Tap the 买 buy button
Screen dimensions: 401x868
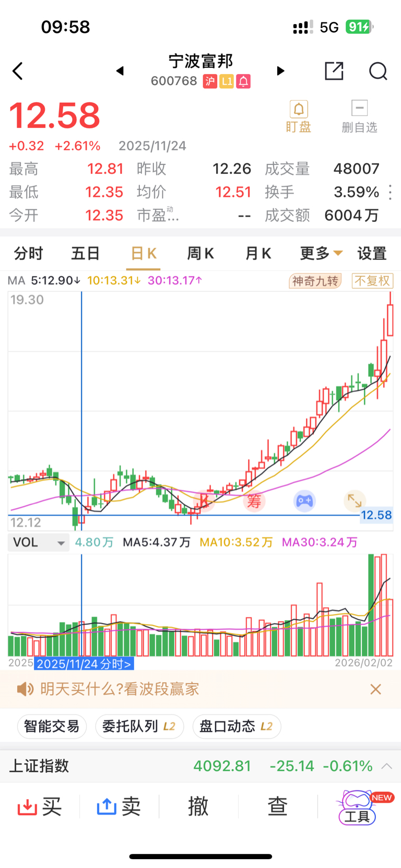[x=40, y=807]
